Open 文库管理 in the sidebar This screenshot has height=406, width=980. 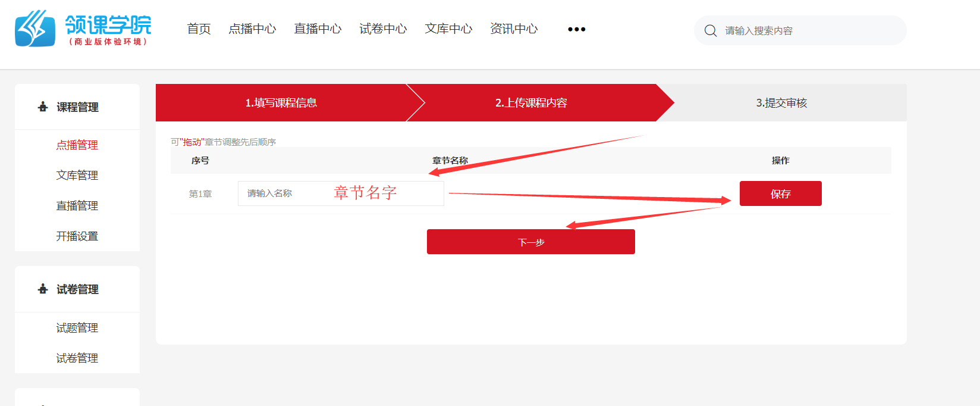point(77,175)
